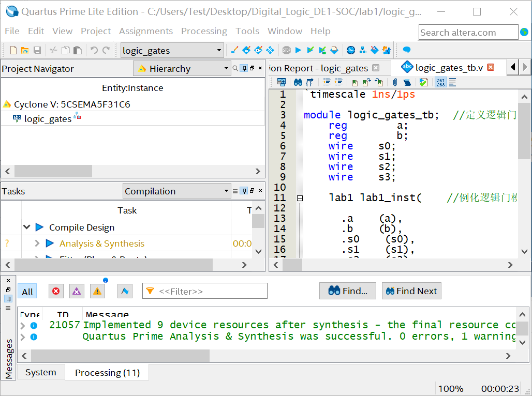Pin the Messages panel
Viewport: 532px width, 396px height.
(x=9, y=299)
